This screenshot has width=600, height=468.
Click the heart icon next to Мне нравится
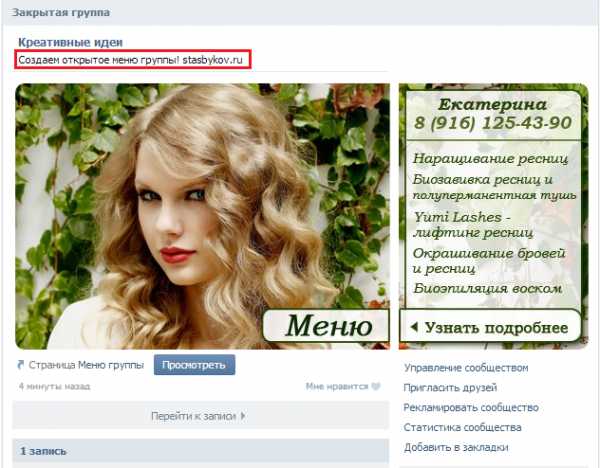click(376, 386)
